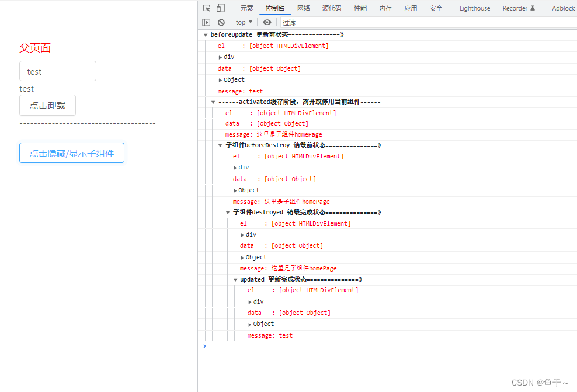Open the top context dropdown
The image size is (577, 392).
click(x=244, y=22)
